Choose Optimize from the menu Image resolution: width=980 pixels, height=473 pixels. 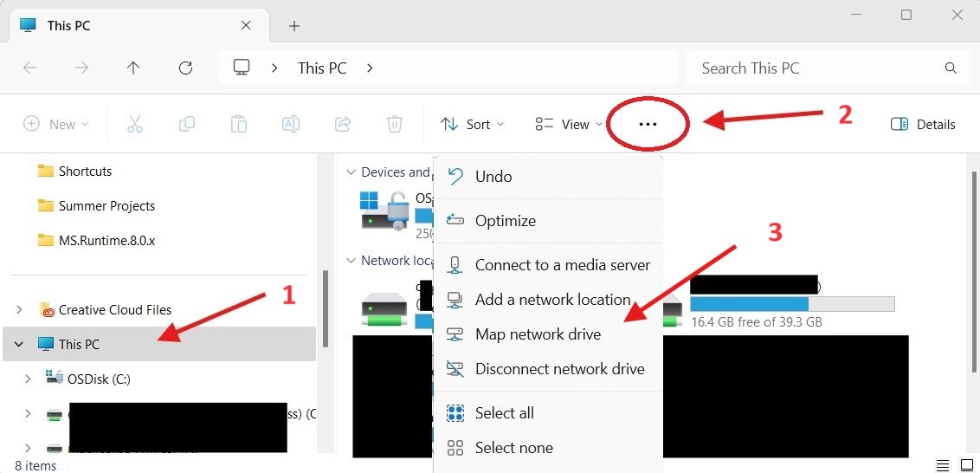pyautogui.click(x=547, y=221)
